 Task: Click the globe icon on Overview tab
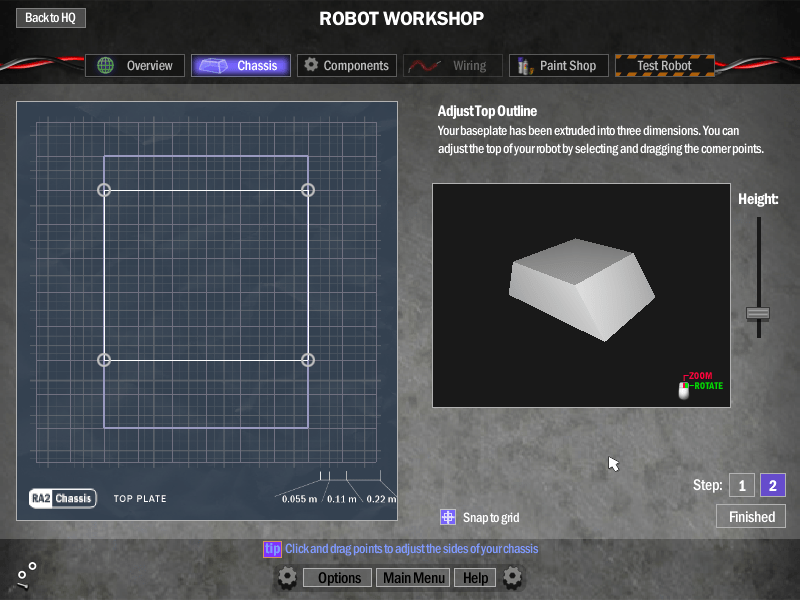106,66
